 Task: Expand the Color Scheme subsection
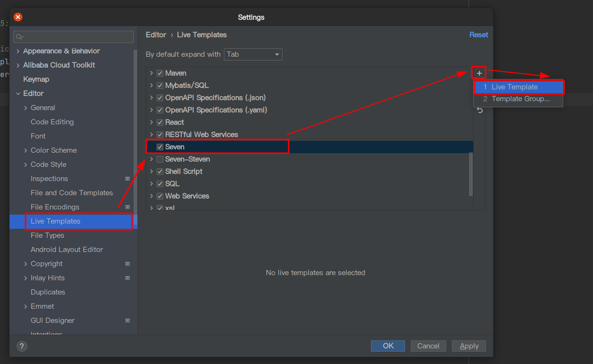pyautogui.click(x=26, y=150)
